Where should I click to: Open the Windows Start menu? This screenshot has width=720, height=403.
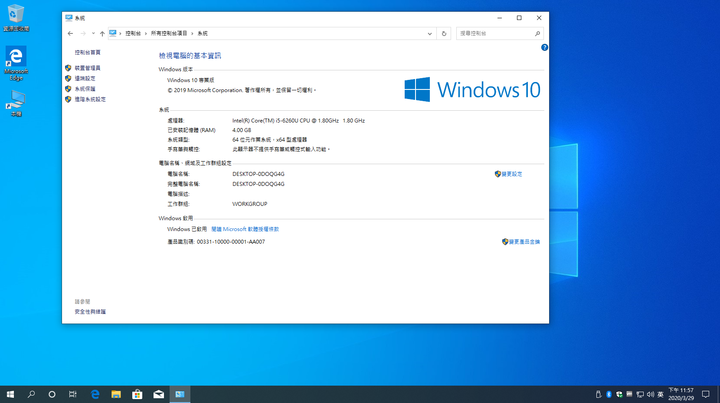(10, 394)
